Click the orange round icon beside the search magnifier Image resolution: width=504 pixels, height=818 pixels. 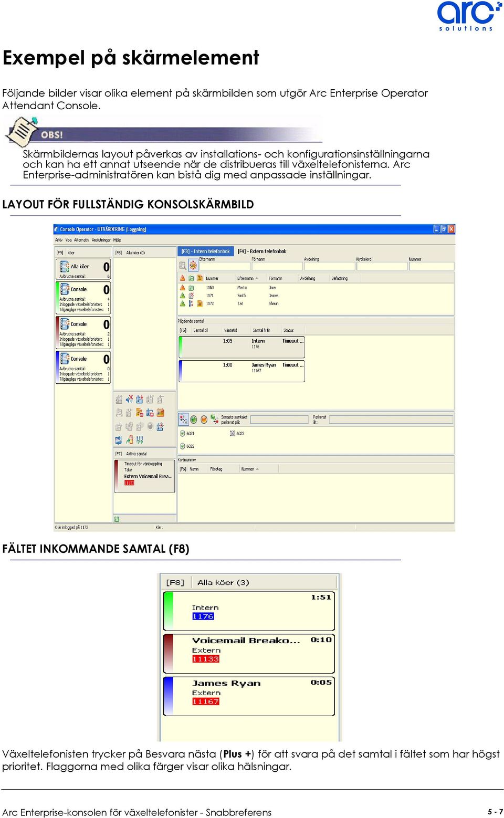193,266
